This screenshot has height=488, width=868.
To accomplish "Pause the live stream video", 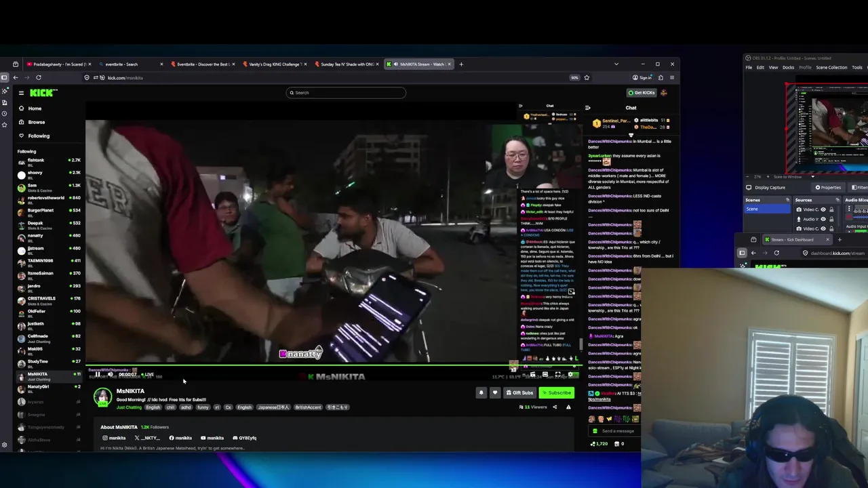I will tap(98, 374).
